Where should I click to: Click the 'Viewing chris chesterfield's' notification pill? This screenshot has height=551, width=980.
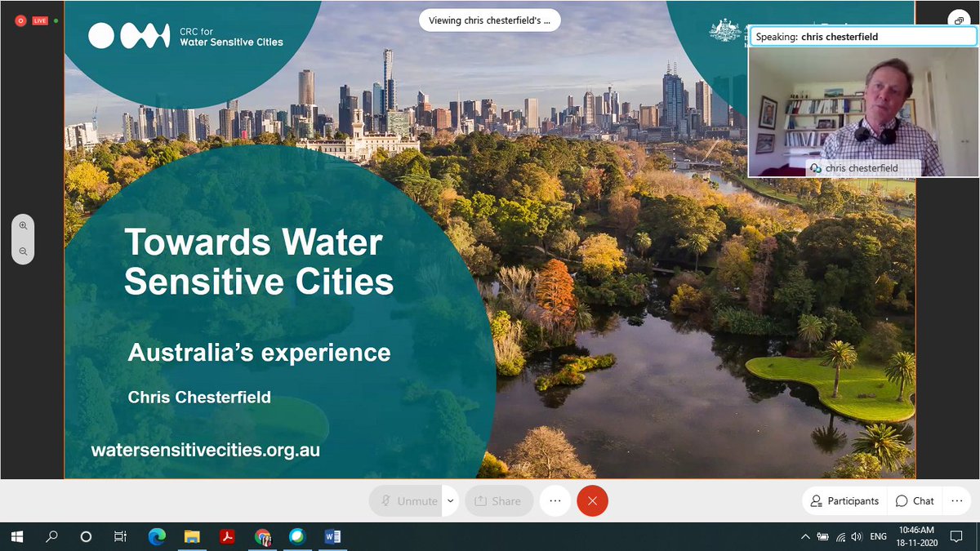[x=490, y=20]
